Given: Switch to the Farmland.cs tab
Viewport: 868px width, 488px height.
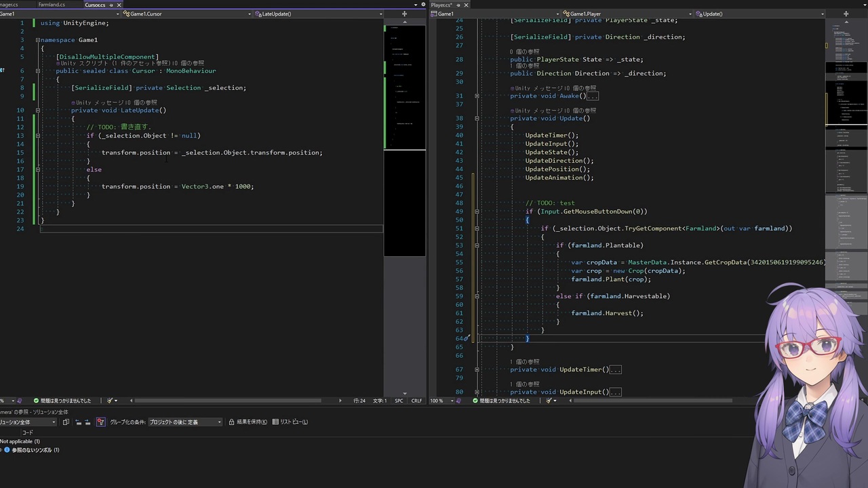Looking at the screenshot, I should [52, 5].
